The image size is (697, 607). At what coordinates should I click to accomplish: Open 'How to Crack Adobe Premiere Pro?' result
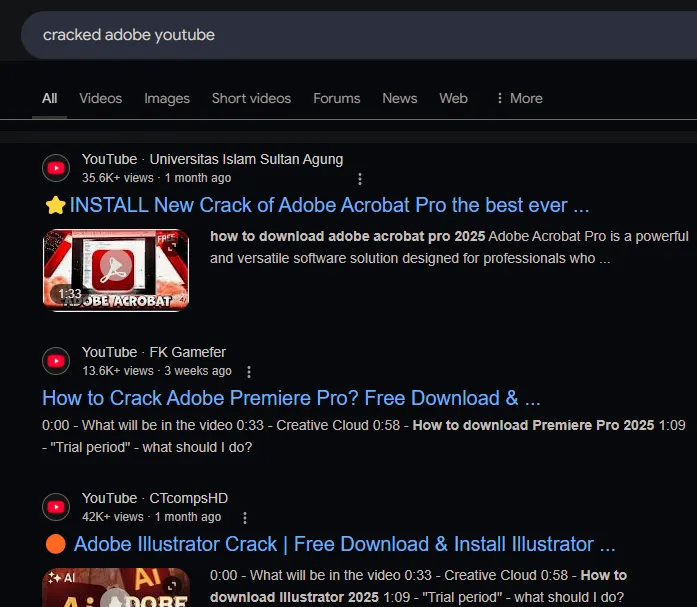(291, 398)
